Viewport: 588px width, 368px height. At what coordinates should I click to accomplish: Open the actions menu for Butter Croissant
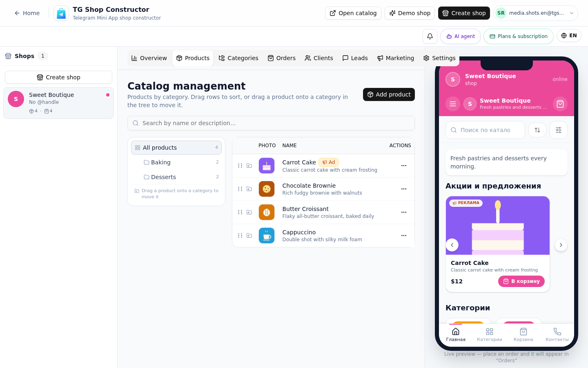click(x=404, y=212)
